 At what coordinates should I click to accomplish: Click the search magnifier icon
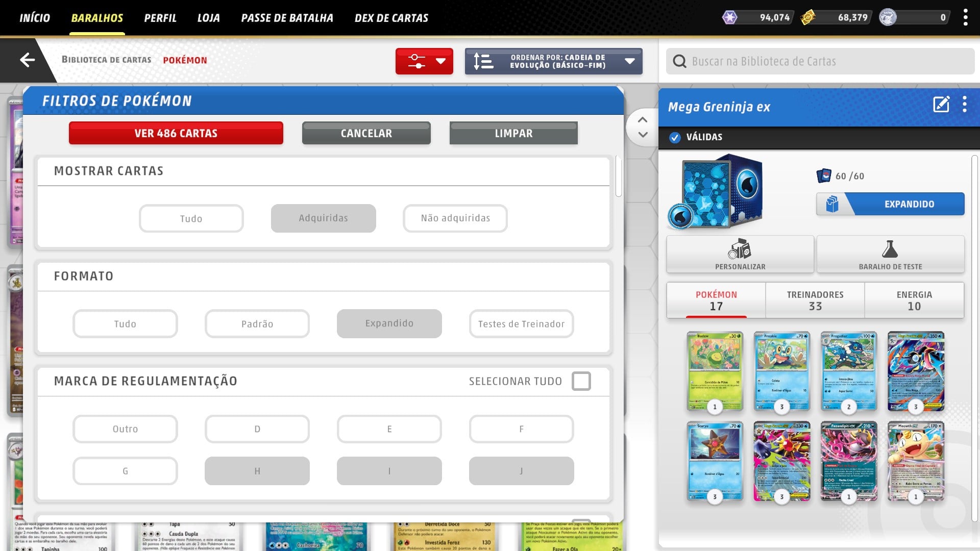pos(679,61)
